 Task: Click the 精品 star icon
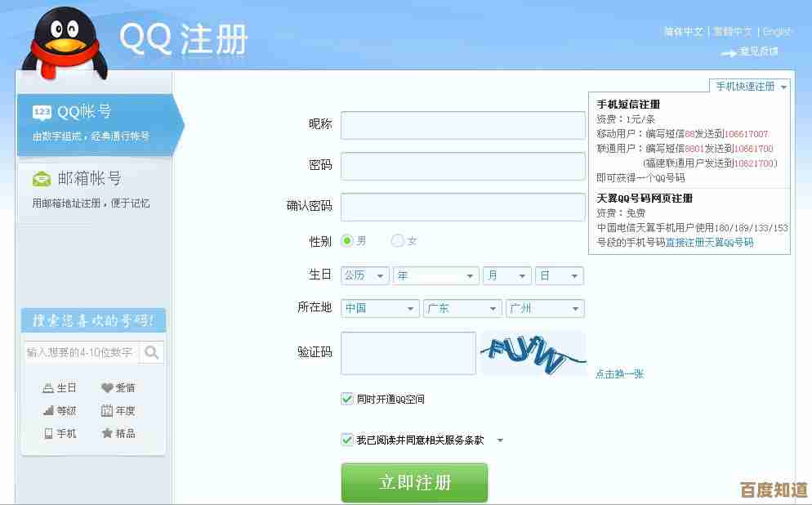106,434
